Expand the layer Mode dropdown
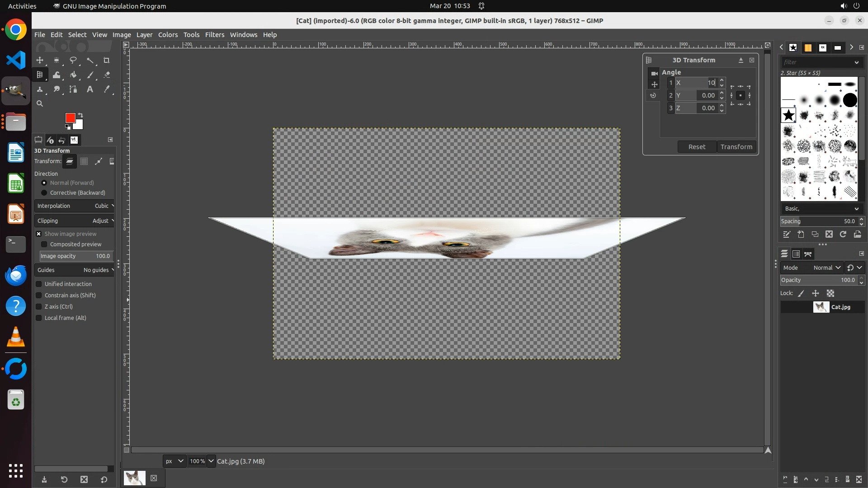 click(826, 268)
